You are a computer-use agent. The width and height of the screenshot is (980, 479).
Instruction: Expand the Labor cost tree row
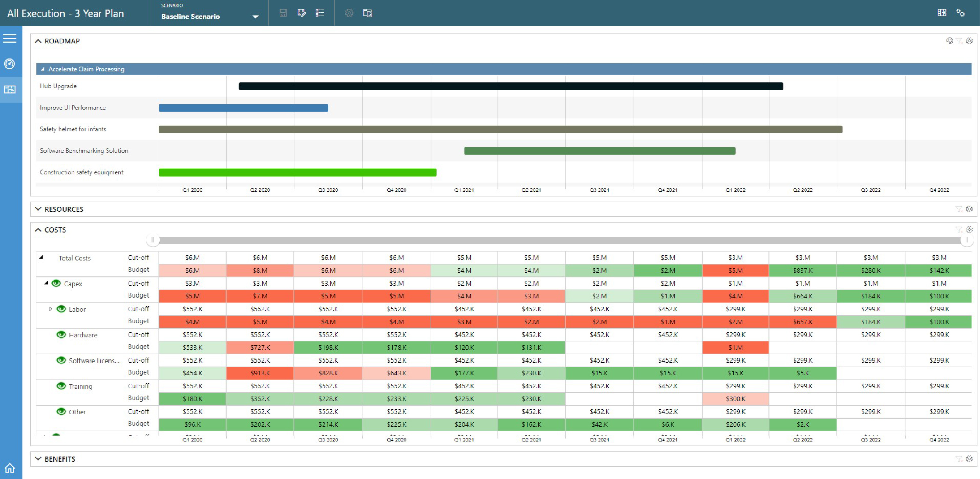click(50, 309)
